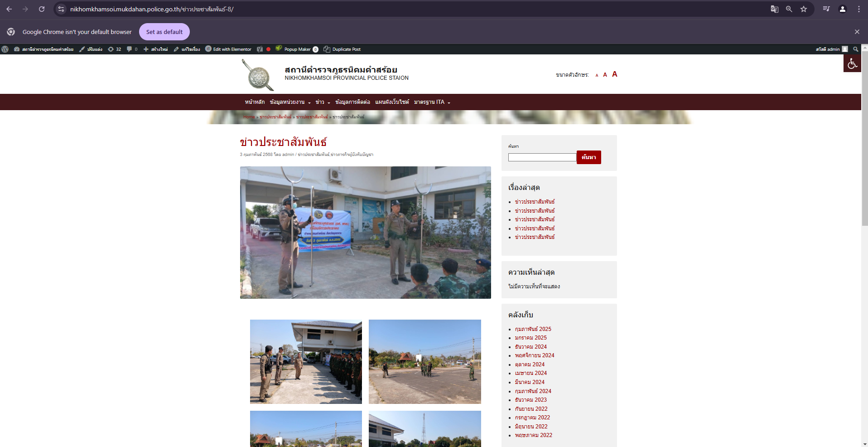868x447 pixels.
Task: Open ข้อมูลการติดต่อ menu item
Action: pos(352,102)
